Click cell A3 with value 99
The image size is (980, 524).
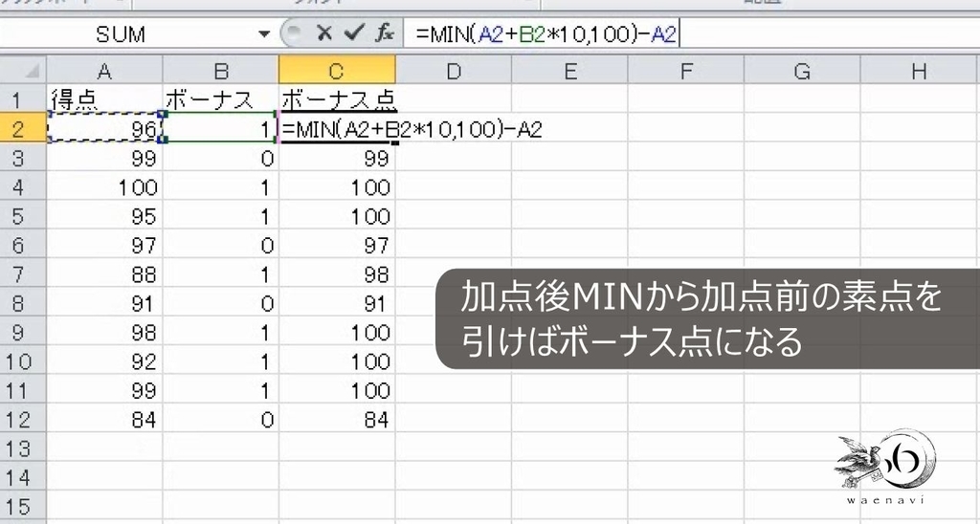(x=104, y=158)
